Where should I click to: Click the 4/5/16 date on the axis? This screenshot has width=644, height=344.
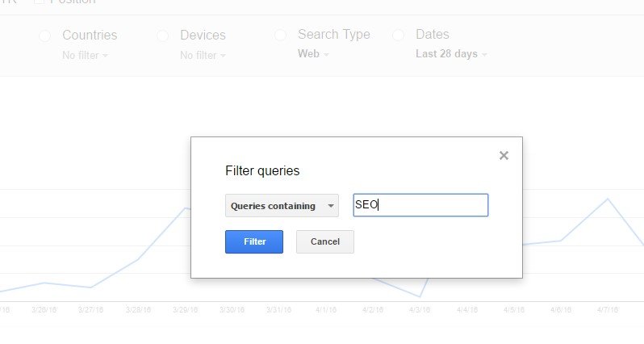514,309
